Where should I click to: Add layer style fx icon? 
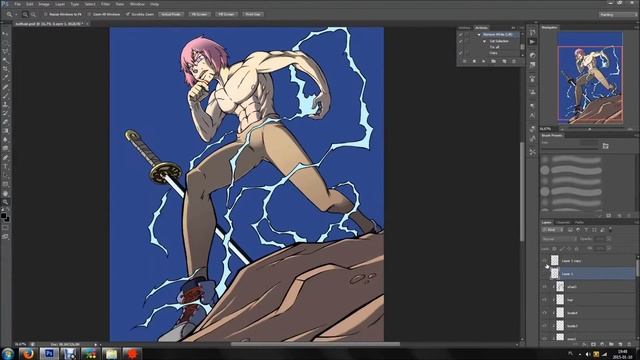click(x=584, y=344)
